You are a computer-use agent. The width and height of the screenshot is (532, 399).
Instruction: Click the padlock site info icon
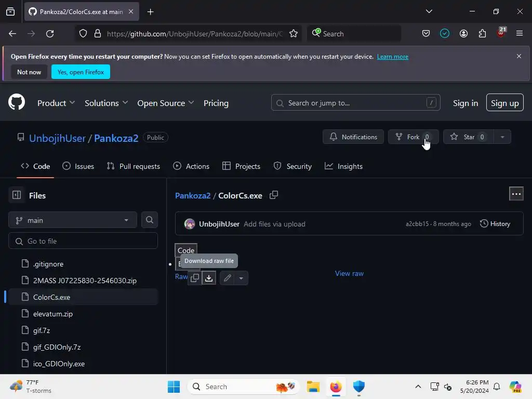point(97,34)
